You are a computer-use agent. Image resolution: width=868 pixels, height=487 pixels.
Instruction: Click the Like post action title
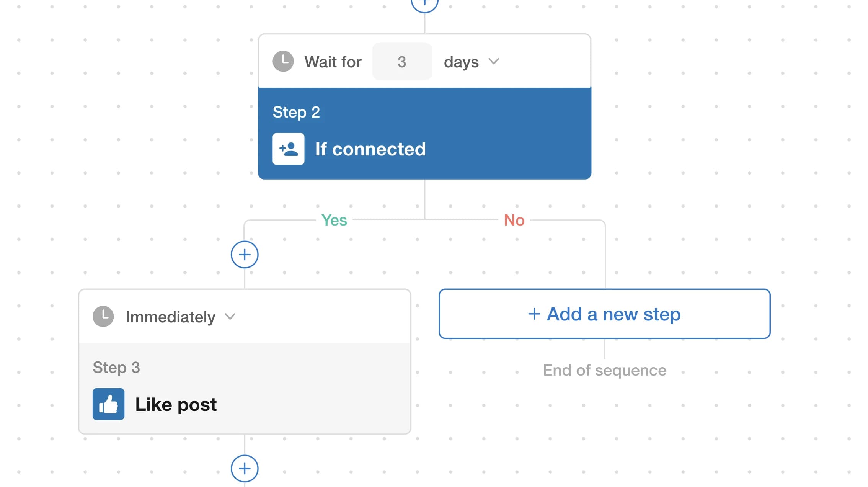[x=176, y=405]
